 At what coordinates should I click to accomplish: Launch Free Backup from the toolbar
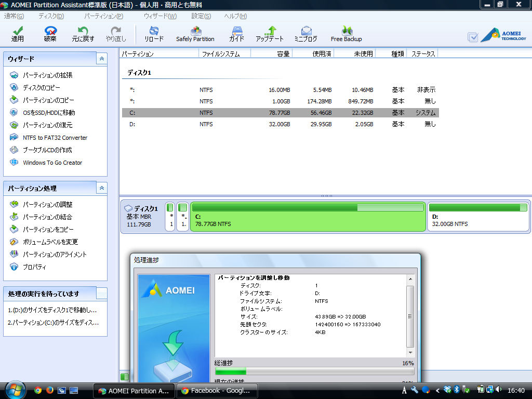[346, 34]
